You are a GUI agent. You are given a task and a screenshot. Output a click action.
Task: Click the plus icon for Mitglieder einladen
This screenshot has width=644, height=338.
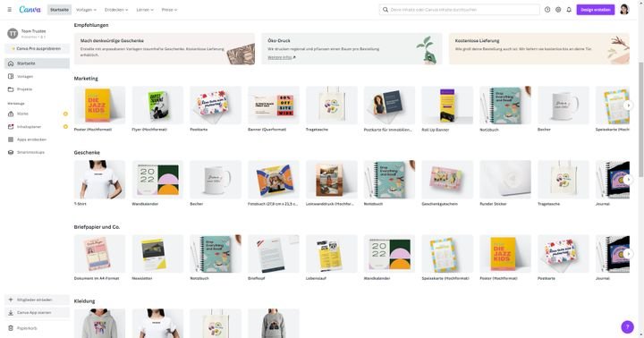[x=11, y=300]
